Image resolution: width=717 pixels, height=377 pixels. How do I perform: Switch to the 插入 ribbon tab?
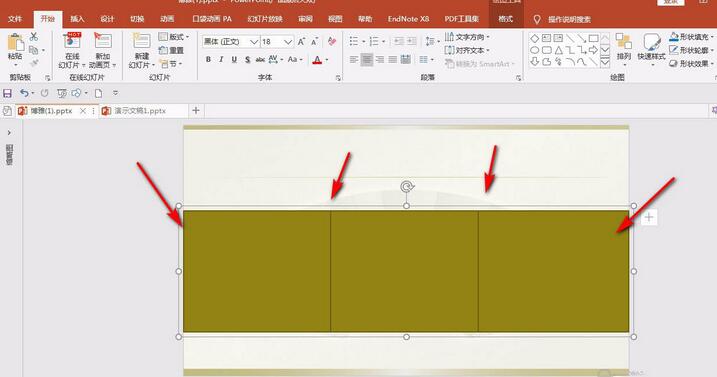click(77, 19)
